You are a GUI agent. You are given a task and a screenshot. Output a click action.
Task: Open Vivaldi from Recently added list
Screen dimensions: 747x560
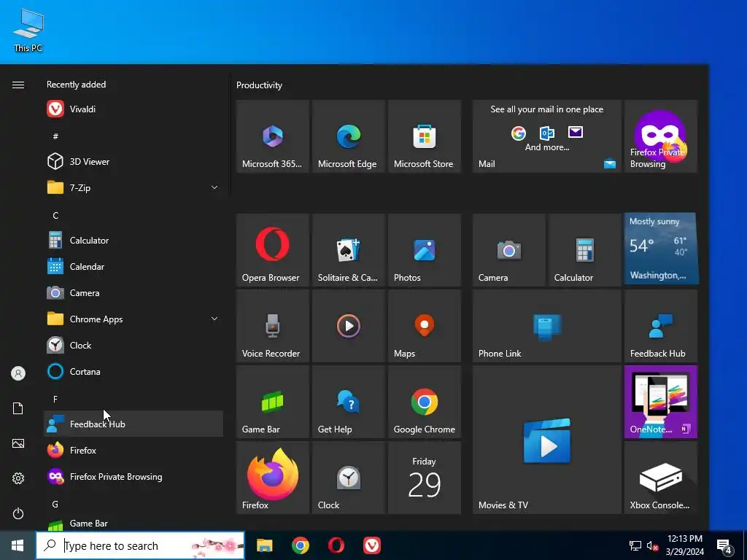click(133, 109)
